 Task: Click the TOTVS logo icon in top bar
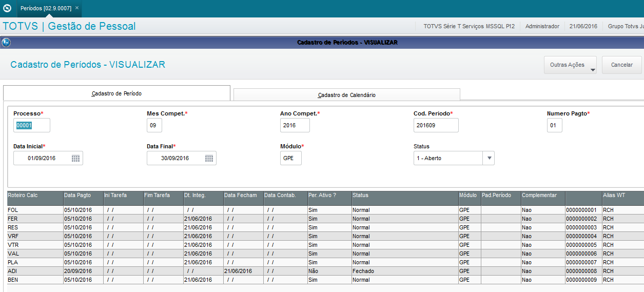click(7, 8)
